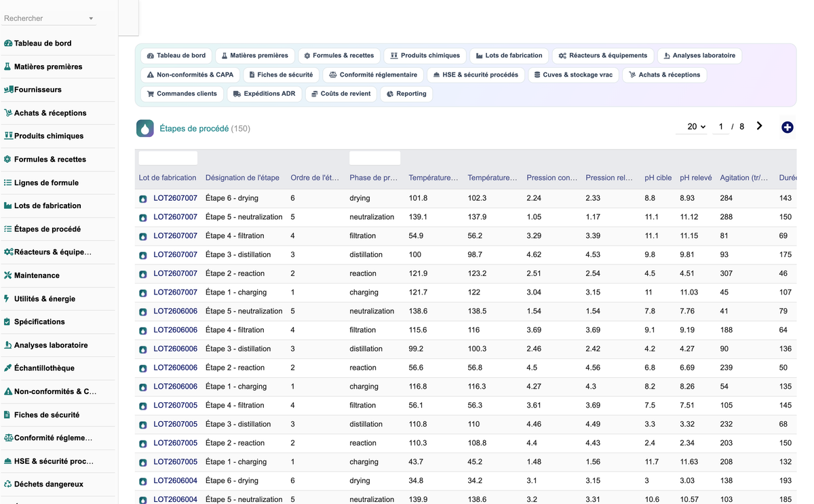
Task: Open the Achats & réceptions top button
Action: coord(664,75)
